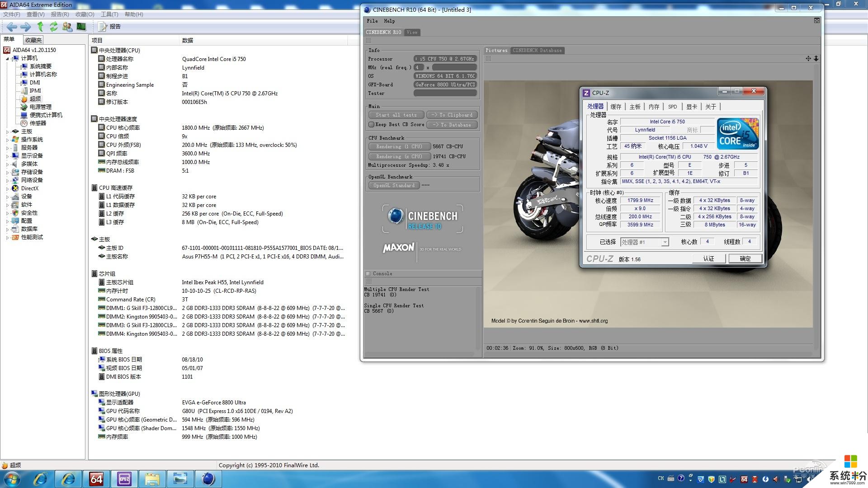Click the CPU-Z taskbar icon
The image size is (868, 488).
tap(124, 479)
